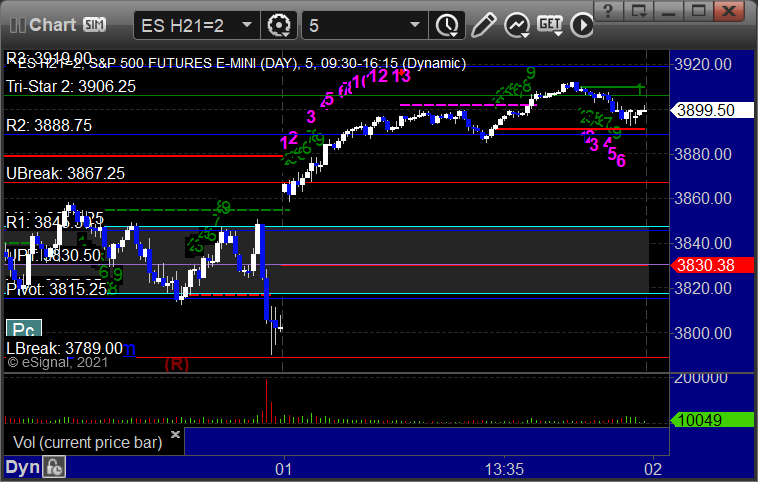758x482 pixels.
Task: Select the UBreak: 3867.25 label
Action: (x=65, y=173)
